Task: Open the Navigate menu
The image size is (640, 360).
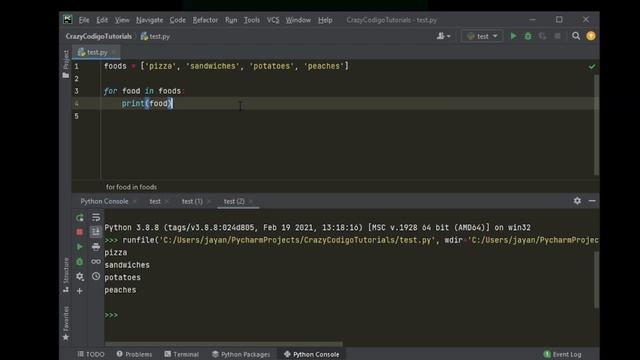Action: [149, 20]
